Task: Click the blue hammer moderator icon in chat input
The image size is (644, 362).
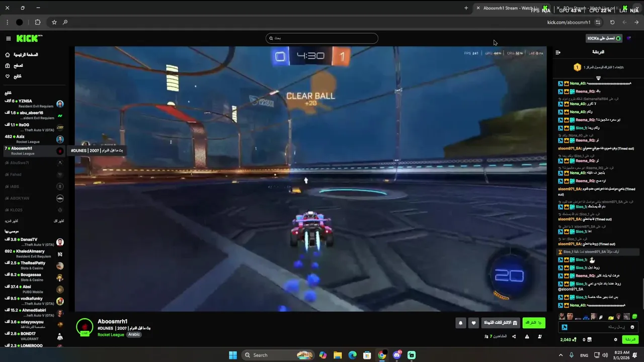Action: (x=565, y=327)
